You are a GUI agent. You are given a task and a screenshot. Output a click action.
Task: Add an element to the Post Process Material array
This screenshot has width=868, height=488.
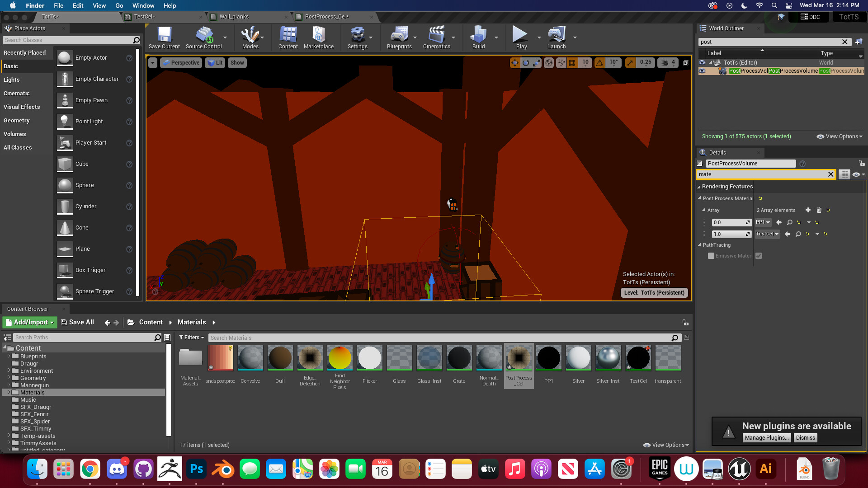(x=808, y=210)
